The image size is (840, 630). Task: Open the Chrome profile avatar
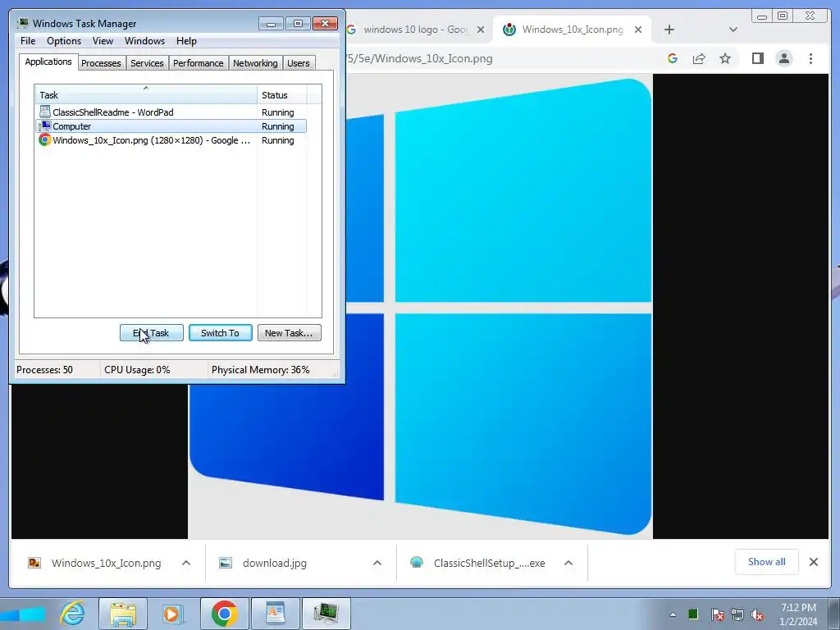(783, 58)
